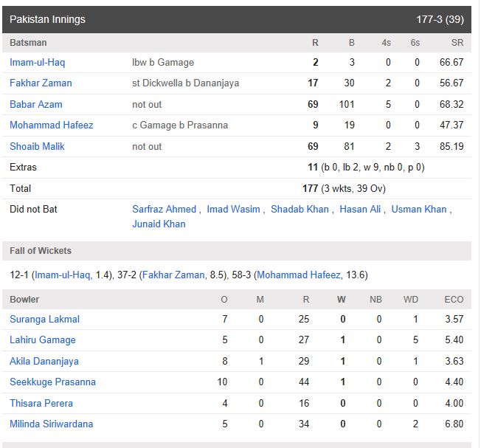Open Shadab Khan player page
The width and height of the screenshot is (481, 448).
pyautogui.click(x=300, y=210)
